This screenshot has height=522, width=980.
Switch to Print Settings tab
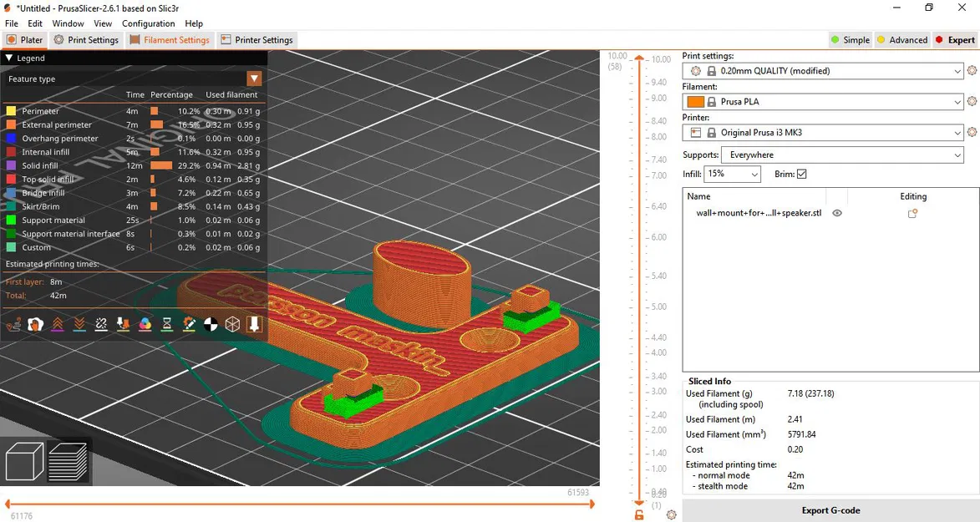coord(86,39)
